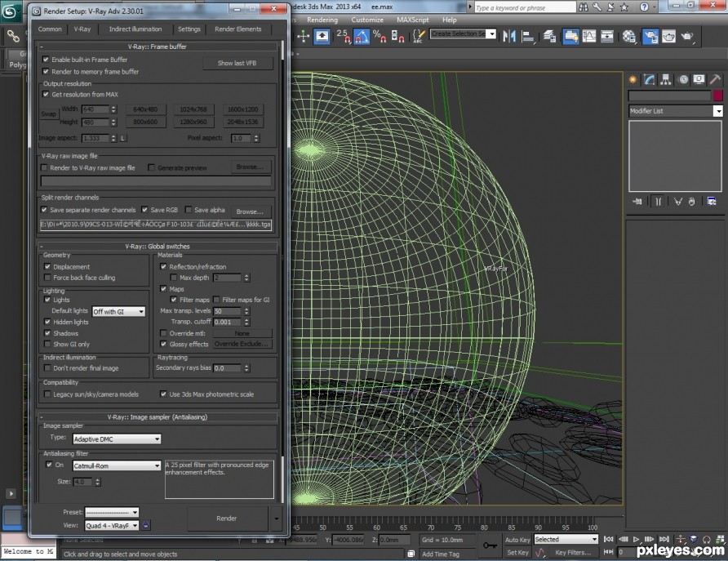Open Render Setup from the toolbar
Viewport: 728px width, 561px height.
[x=650, y=36]
